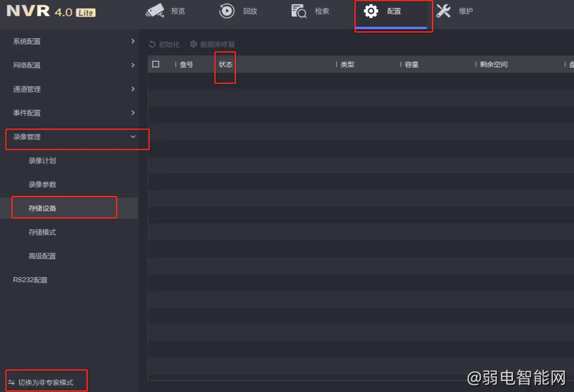Viewport: 574px width, 392px height.
Task: Click the gear icon for 配置
Action: [371, 11]
